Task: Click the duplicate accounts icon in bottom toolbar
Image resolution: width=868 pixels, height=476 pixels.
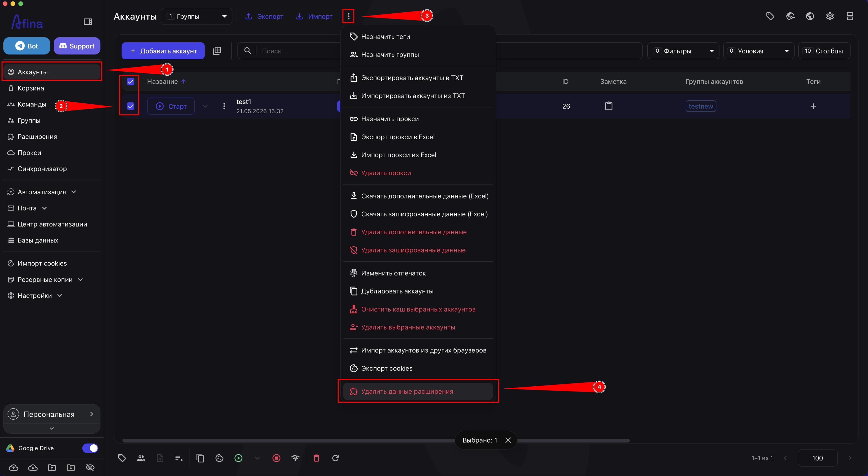Action: 200,458
